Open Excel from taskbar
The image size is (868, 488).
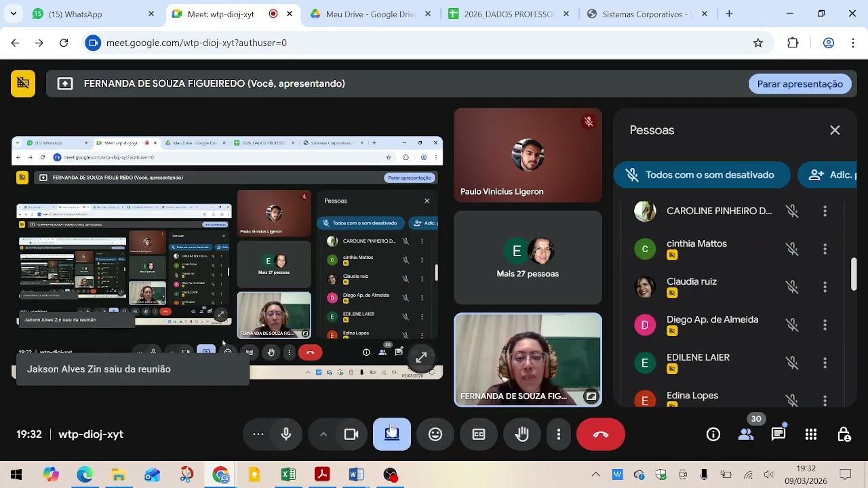[288, 474]
